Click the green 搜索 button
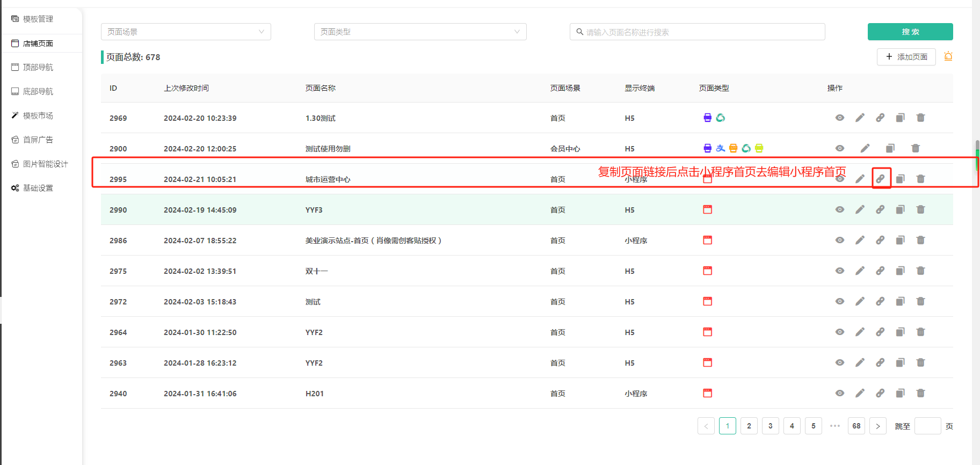Screen dimensions: 980x465 pos(910,32)
